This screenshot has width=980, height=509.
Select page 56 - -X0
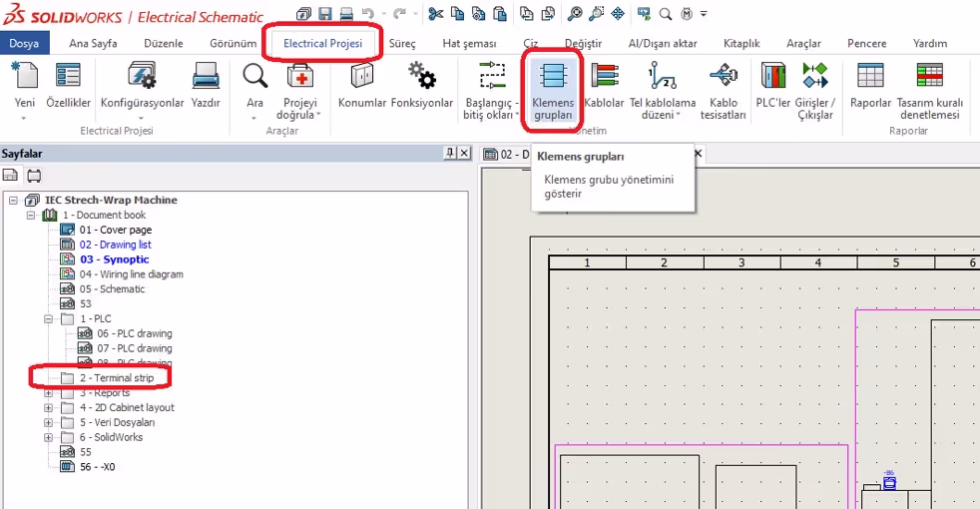coord(97,466)
